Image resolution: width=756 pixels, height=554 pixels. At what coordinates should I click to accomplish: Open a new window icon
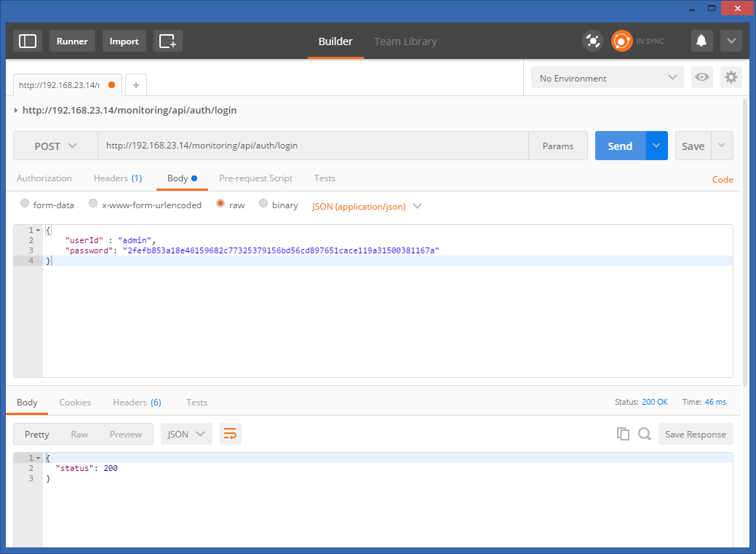coord(167,41)
